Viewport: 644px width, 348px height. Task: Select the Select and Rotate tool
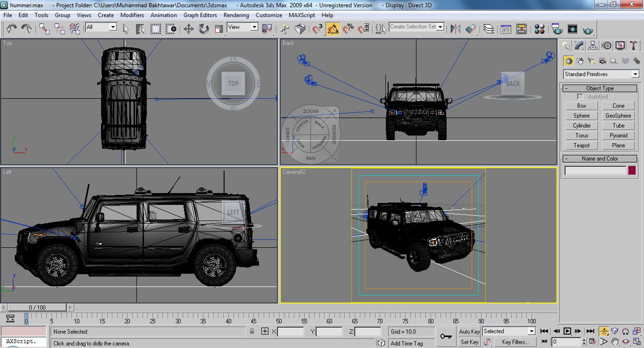pyautogui.click(x=204, y=29)
